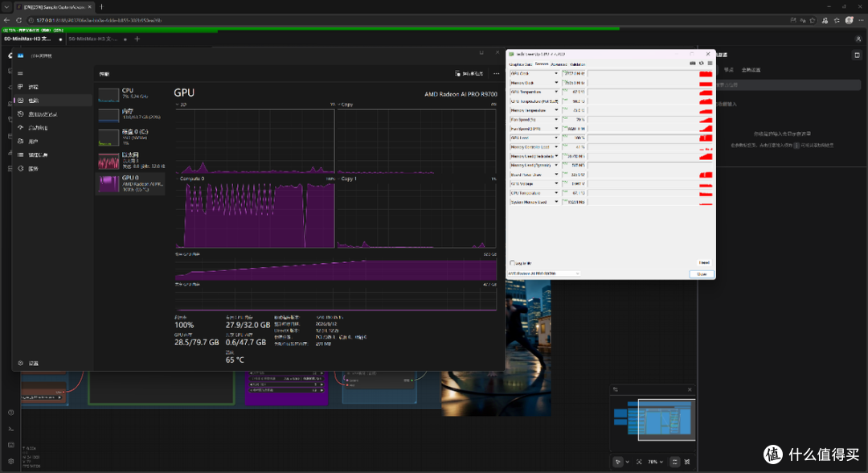Open GPU selection combo box in GPU-Z
The width and height of the screenshot is (868, 473).
543,274
